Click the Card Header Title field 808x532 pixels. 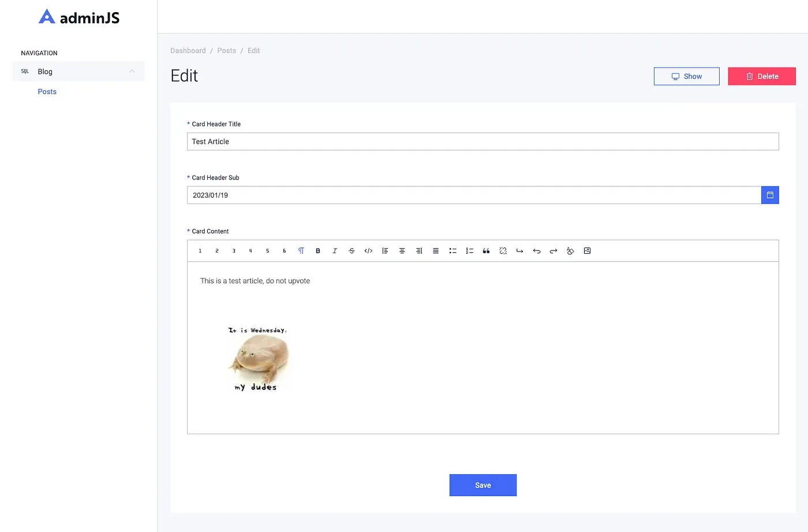point(483,141)
